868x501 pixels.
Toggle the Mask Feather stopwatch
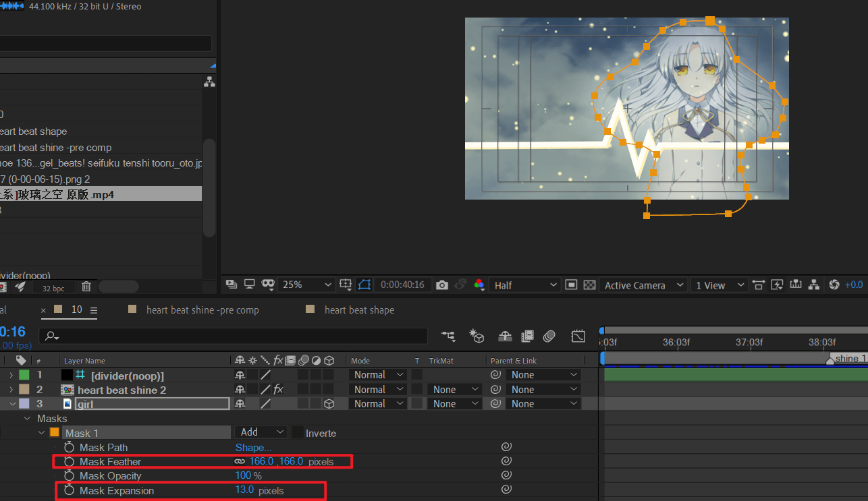[x=69, y=462]
